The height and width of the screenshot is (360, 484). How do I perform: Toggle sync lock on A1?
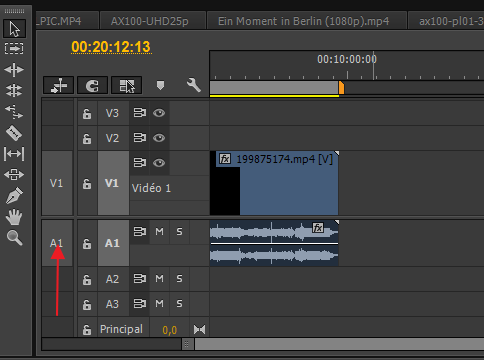pos(140,231)
